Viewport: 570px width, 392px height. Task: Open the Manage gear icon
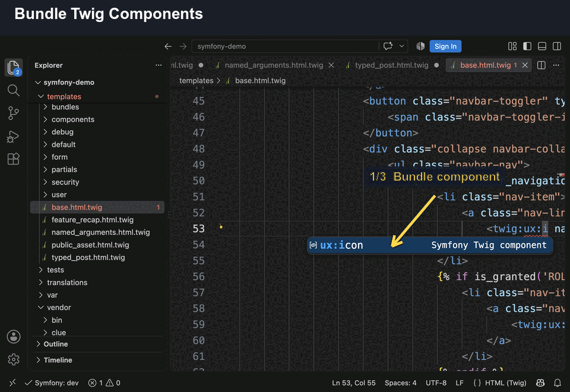(x=14, y=359)
